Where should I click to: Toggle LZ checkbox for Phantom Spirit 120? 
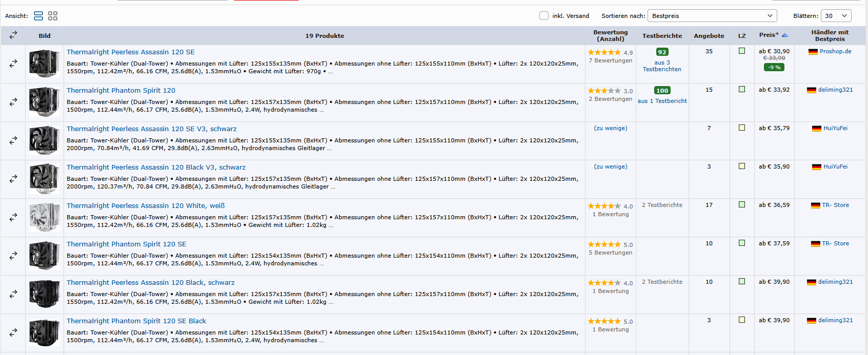[x=741, y=89]
